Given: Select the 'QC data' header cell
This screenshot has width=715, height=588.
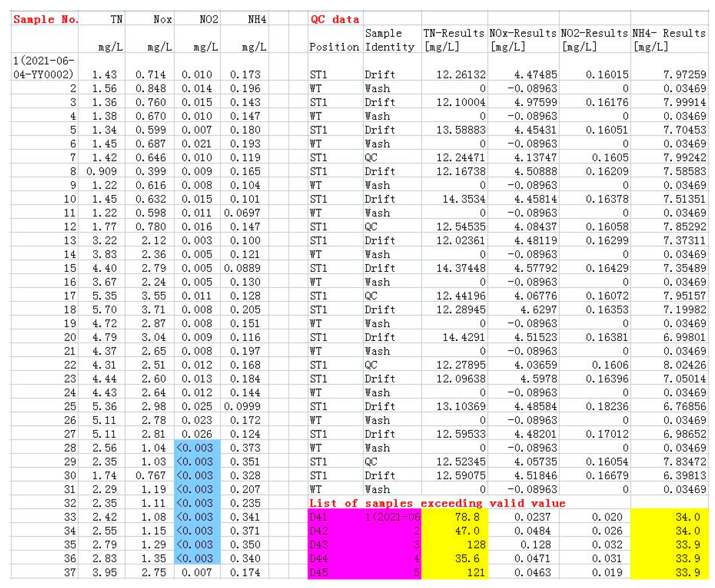Looking at the screenshot, I should (x=335, y=19).
